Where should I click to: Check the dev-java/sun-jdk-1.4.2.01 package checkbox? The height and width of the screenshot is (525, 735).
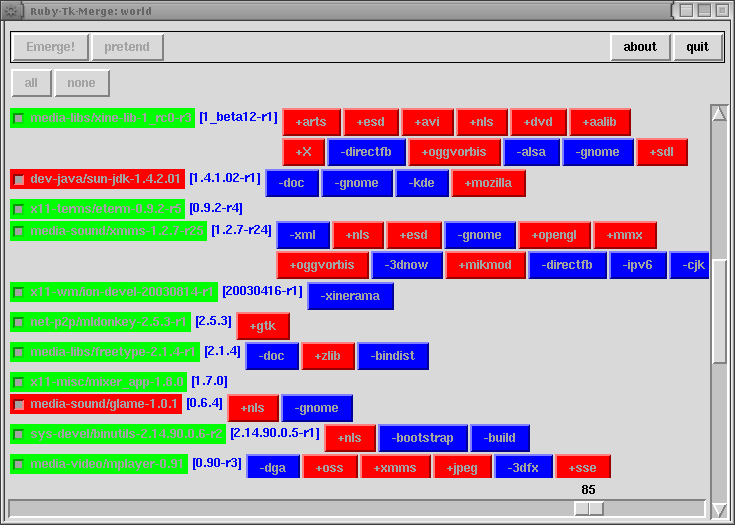tap(19, 180)
